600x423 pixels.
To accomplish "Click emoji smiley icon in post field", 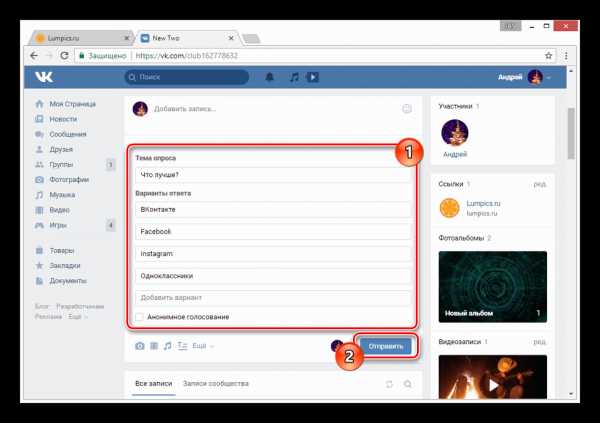I will click(407, 109).
